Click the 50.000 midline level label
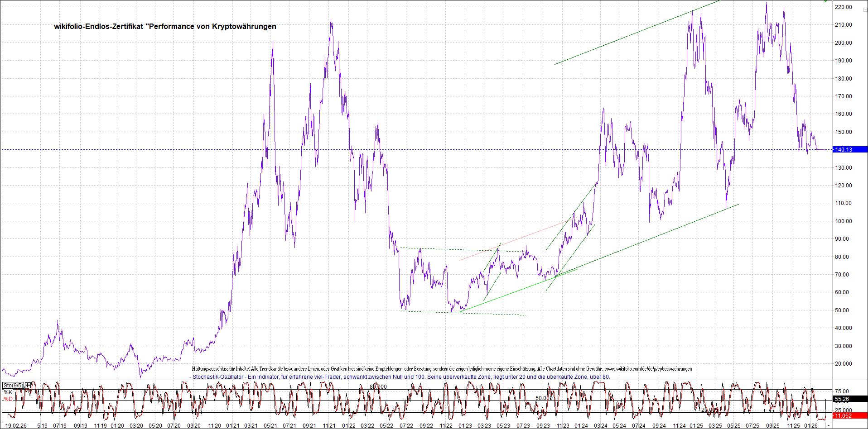Image resolution: width=868 pixels, height=429 pixels. tap(544, 398)
